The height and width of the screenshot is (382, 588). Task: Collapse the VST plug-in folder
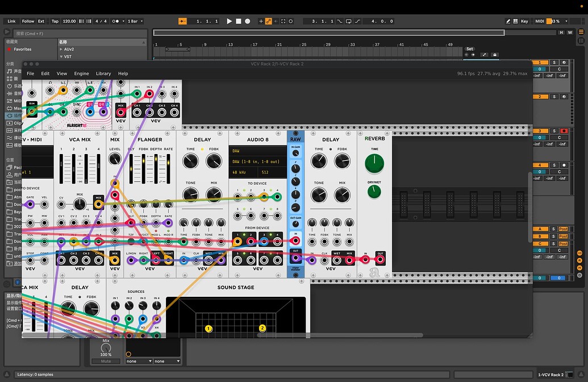click(61, 57)
